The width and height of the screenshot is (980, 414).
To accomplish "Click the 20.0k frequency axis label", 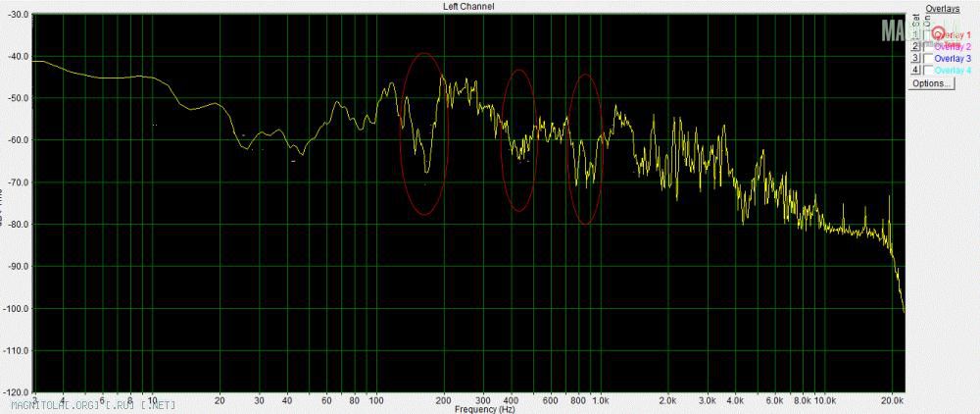I will click(893, 399).
